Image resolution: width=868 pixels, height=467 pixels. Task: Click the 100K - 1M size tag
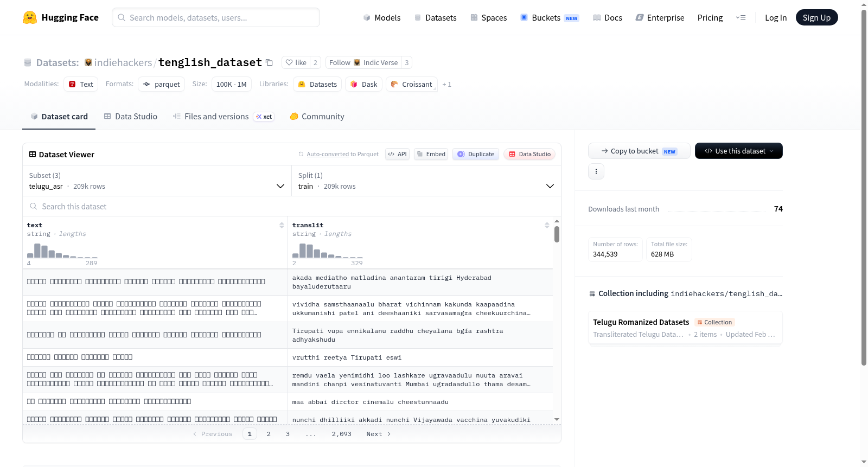pos(231,84)
